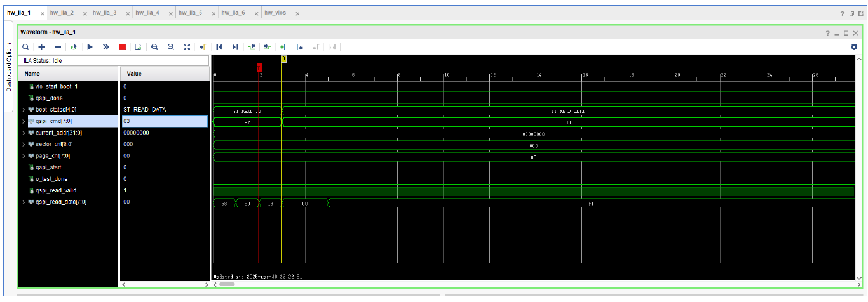The width and height of the screenshot is (868, 302).
Task: Expand the current_addr[31:0] bus
Action: click(x=24, y=133)
